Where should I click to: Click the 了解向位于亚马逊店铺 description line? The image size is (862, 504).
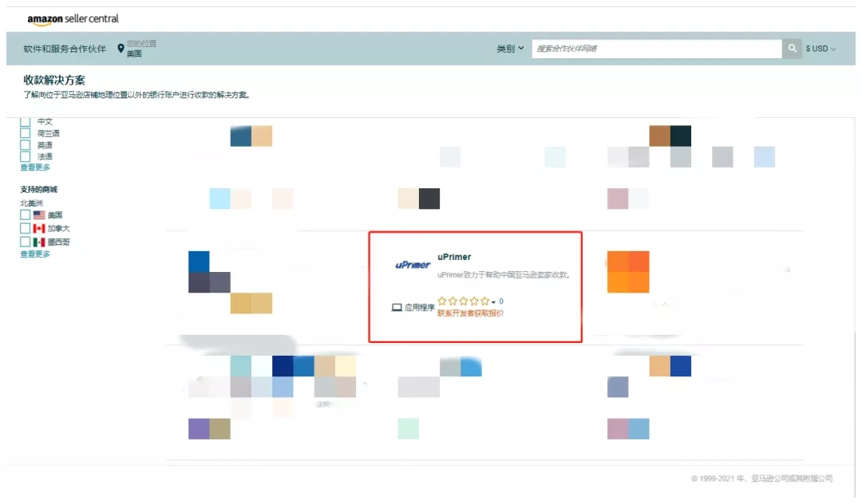click(137, 94)
